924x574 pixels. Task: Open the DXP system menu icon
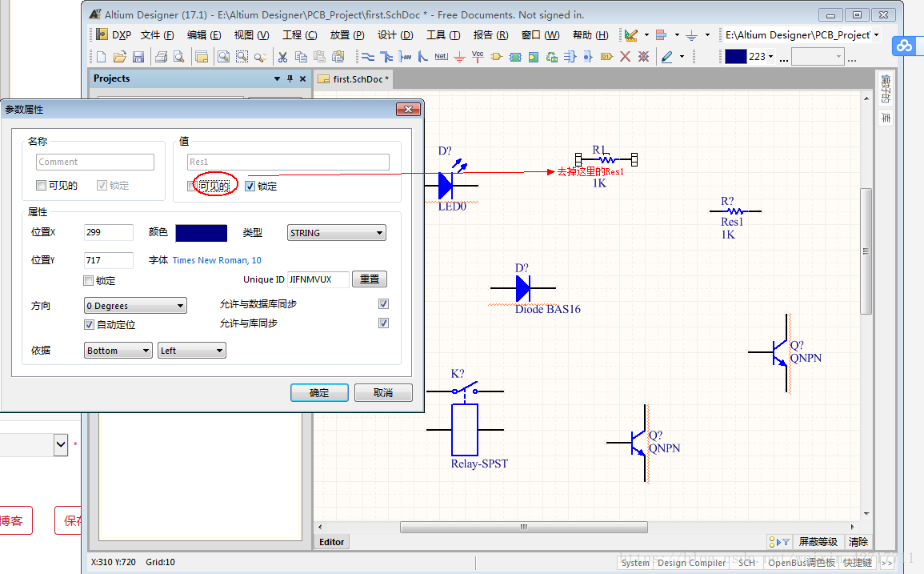tap(102, 34)
